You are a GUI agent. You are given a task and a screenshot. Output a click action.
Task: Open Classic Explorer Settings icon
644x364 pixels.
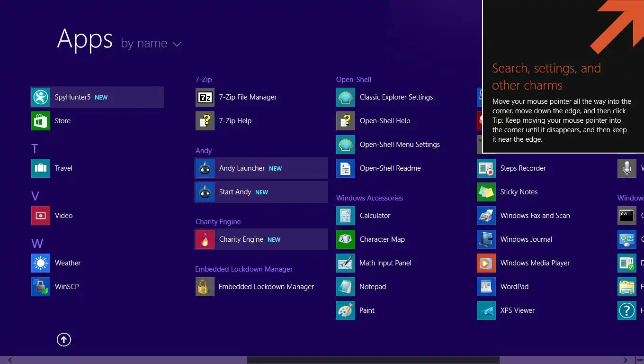coord(346,97)
